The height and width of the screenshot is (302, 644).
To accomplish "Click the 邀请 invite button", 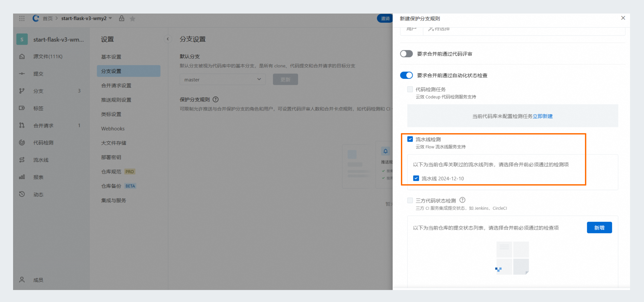I will pos(385,18).
